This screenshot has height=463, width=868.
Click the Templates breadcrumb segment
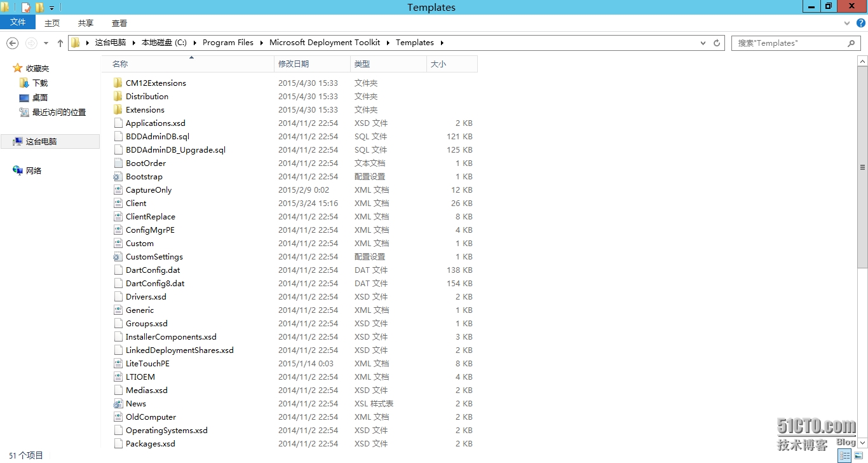coord(415,43)
